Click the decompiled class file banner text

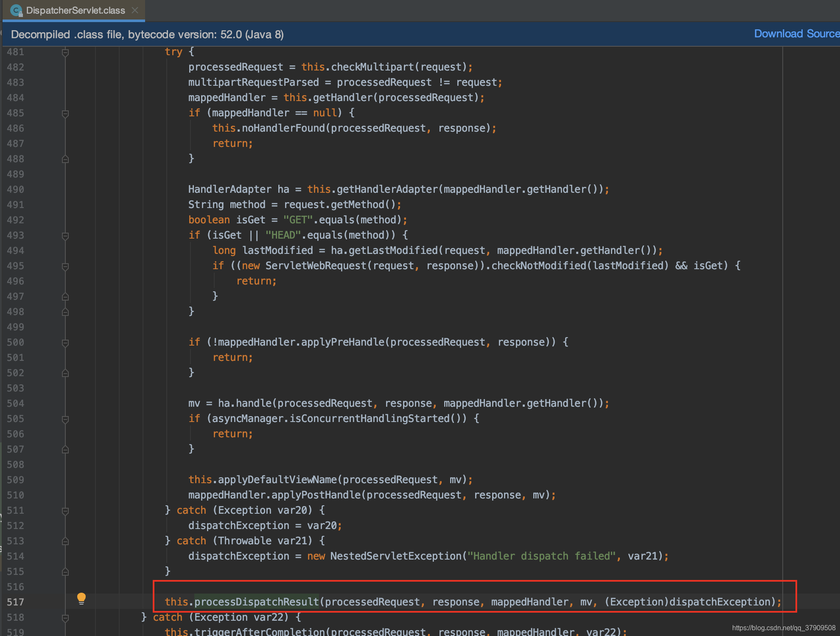tap(147, 34)
